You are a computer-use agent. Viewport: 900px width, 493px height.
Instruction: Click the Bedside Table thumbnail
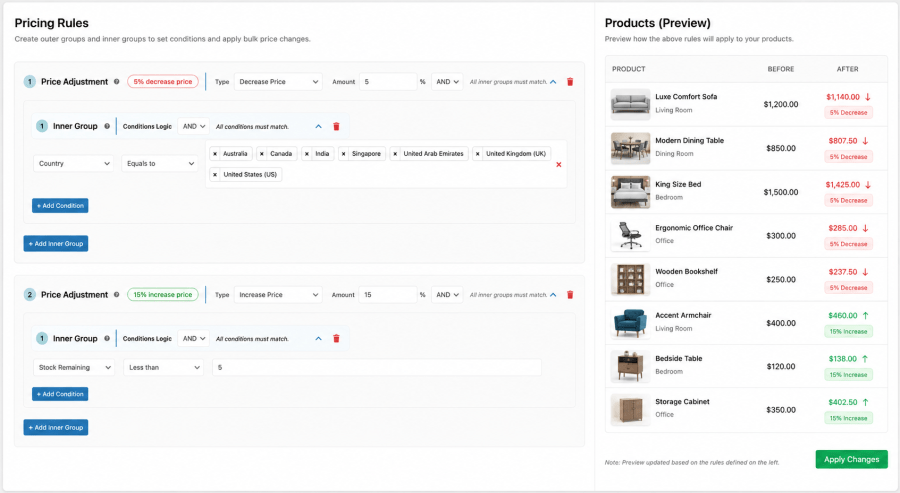coord(630,366)
